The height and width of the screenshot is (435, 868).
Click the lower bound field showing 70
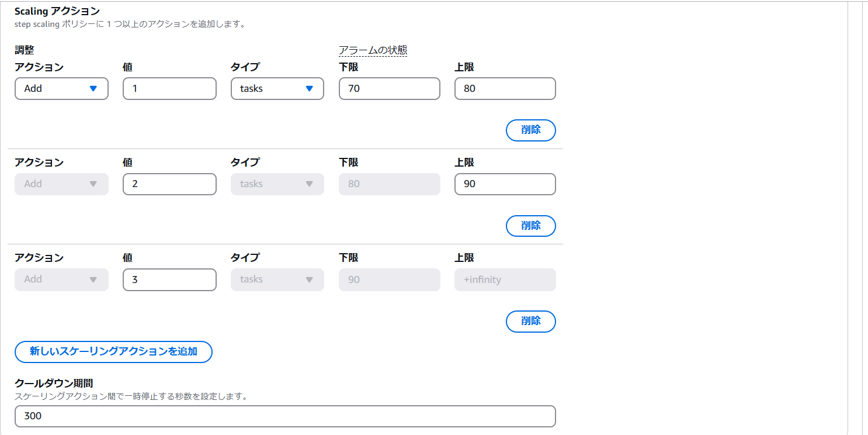point(390,89)
